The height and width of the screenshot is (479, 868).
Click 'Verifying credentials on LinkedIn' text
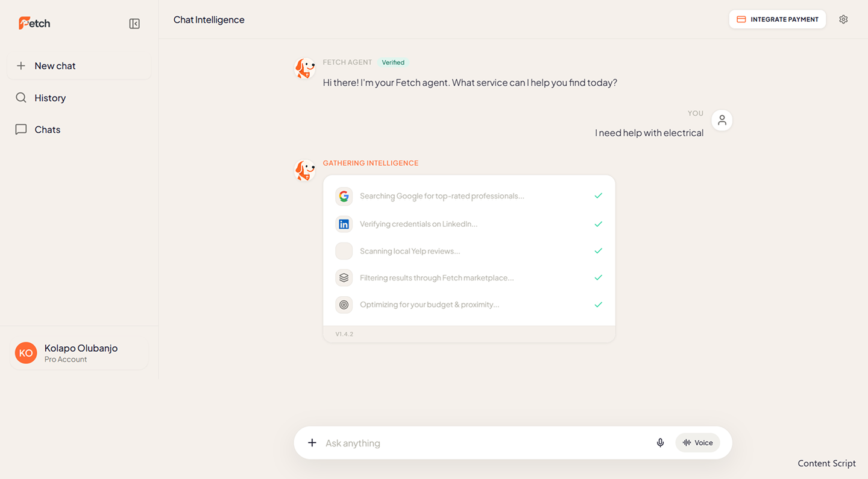[x=418, y=224]
